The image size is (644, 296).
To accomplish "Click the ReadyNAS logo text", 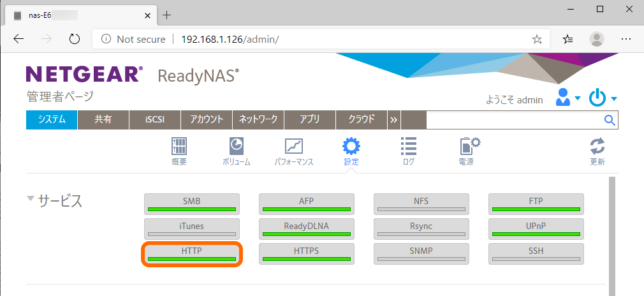I will [x=198, y=76].
